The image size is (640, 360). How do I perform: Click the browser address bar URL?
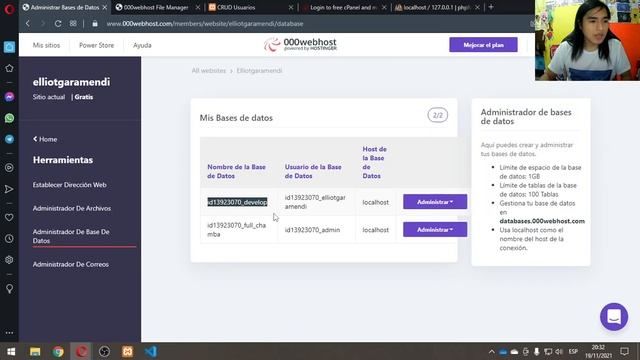(204, 24)
